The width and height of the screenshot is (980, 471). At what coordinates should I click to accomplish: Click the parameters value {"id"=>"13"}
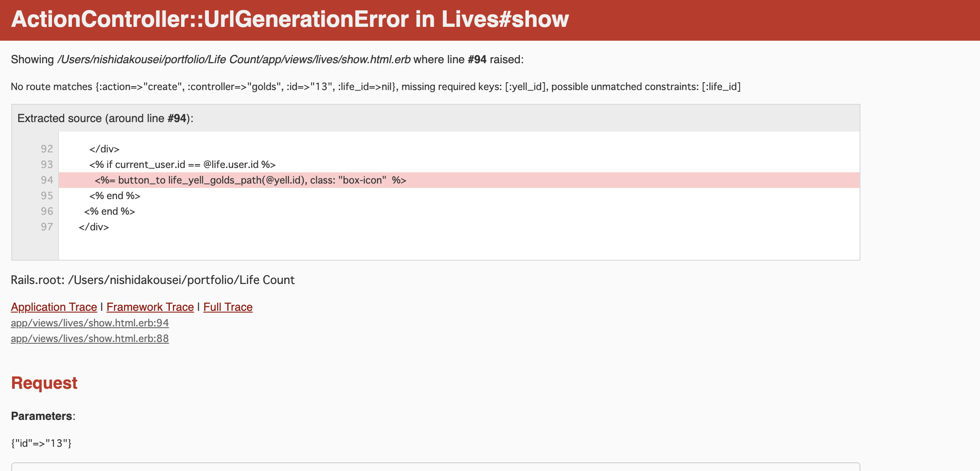(x=41, y=443)
